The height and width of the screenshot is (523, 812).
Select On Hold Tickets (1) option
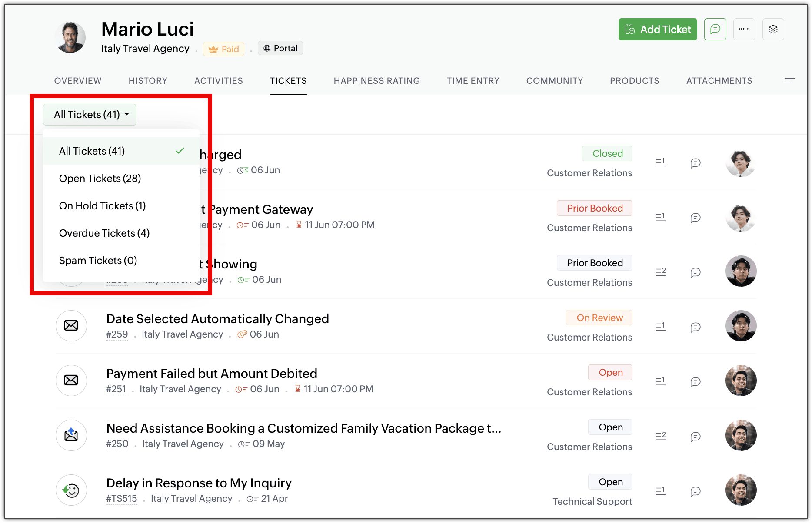coord(102,206)
